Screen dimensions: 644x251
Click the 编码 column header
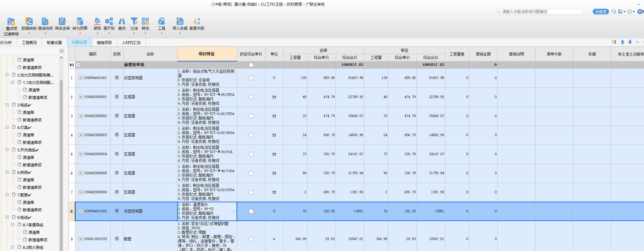pyautogui.click(x=93, y=54)
